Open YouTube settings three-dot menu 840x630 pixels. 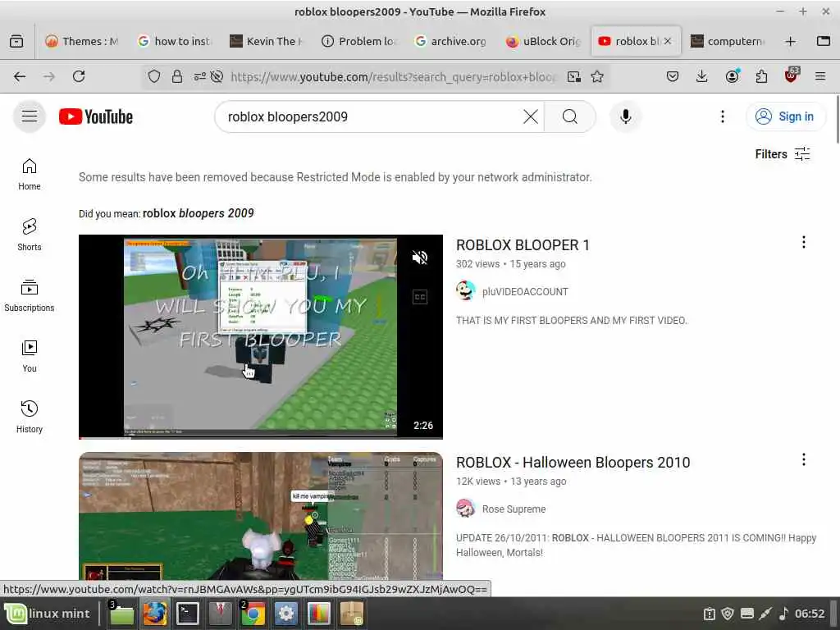point(722,116)
